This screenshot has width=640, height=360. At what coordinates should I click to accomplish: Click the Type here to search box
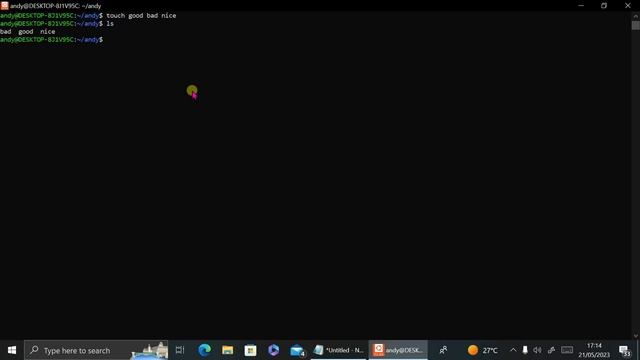[x=96, y=350]
